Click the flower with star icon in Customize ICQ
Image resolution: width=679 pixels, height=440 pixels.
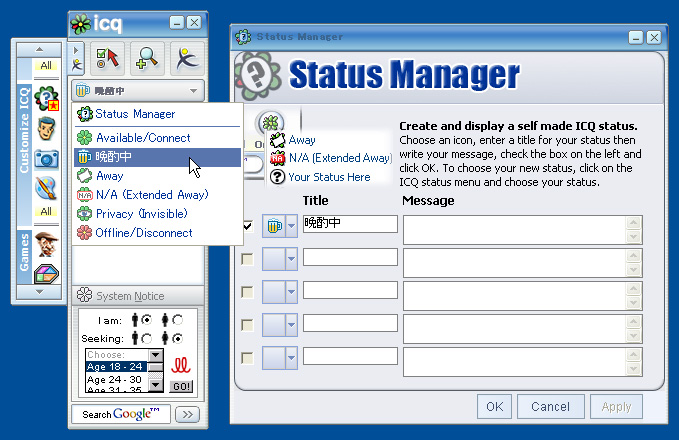[46, 98]
